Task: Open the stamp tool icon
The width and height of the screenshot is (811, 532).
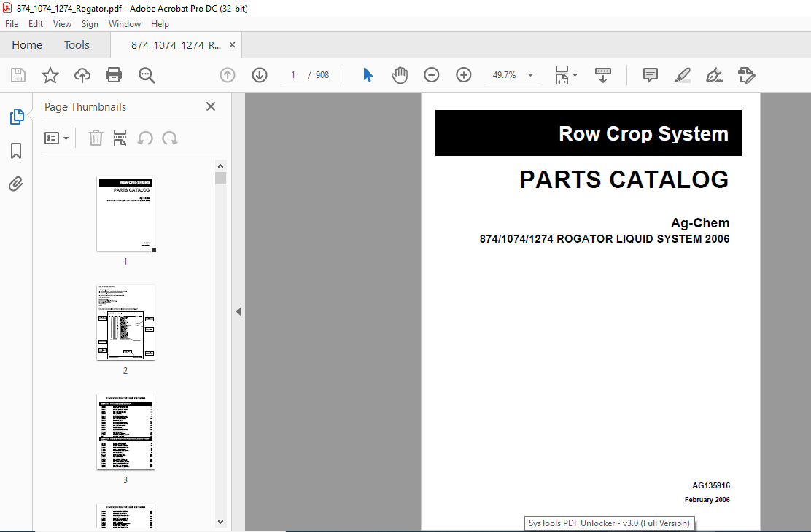Action: 746,75
